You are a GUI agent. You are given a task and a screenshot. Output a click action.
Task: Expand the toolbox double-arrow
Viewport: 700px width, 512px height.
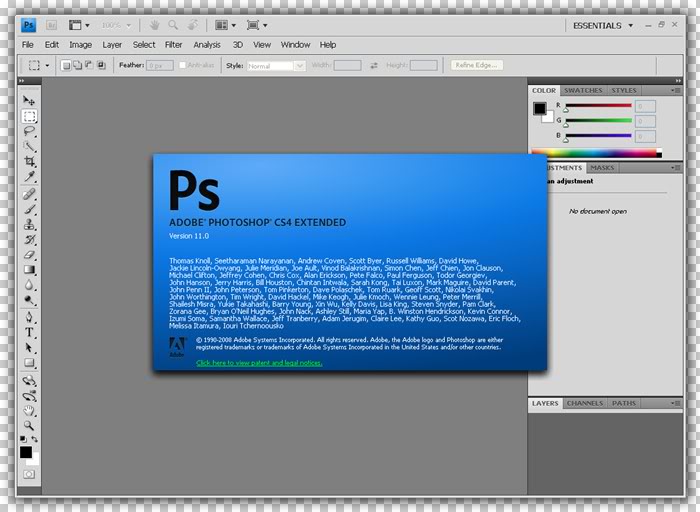[21, 81]
